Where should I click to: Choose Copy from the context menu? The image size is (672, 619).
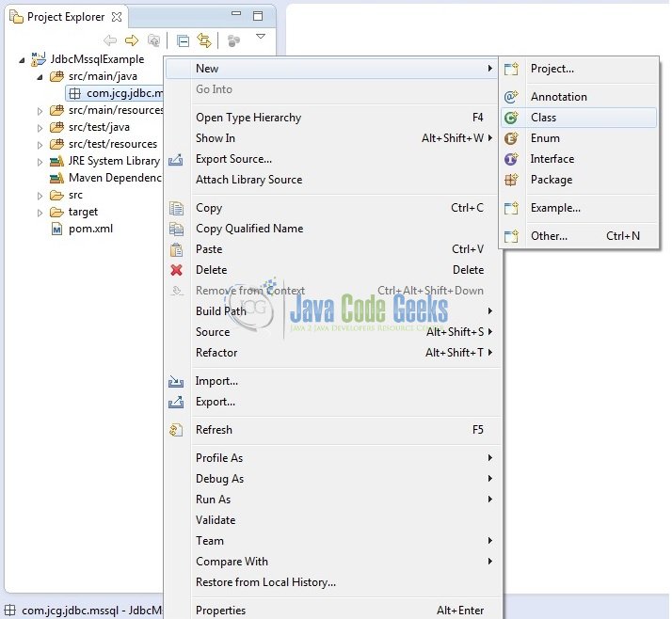[332, 208]
